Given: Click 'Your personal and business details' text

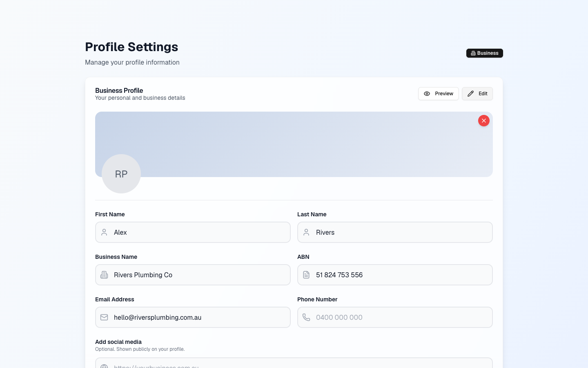Looking at the screenshot, I should 140,98.
